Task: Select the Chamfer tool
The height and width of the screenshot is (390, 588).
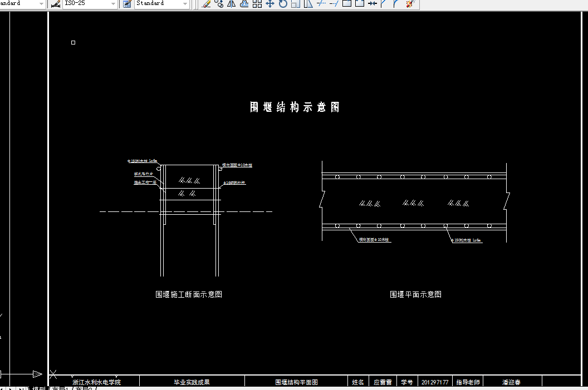Action: tap(383, 4)
